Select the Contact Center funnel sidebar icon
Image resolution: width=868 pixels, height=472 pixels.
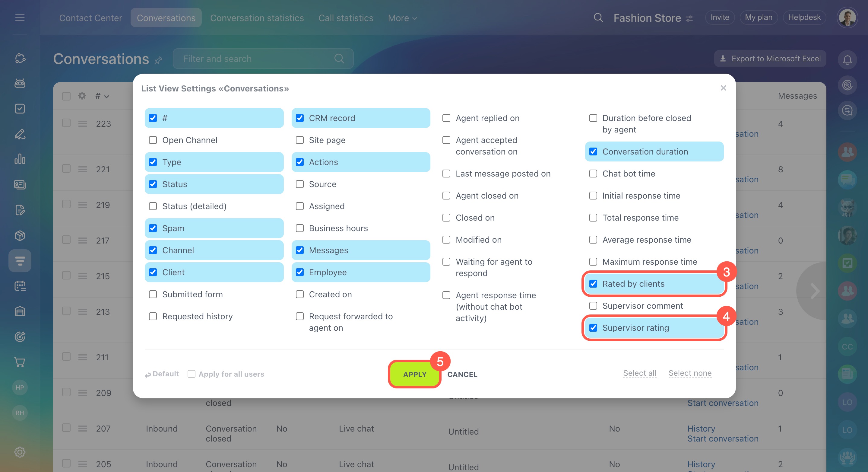(20, 261)
